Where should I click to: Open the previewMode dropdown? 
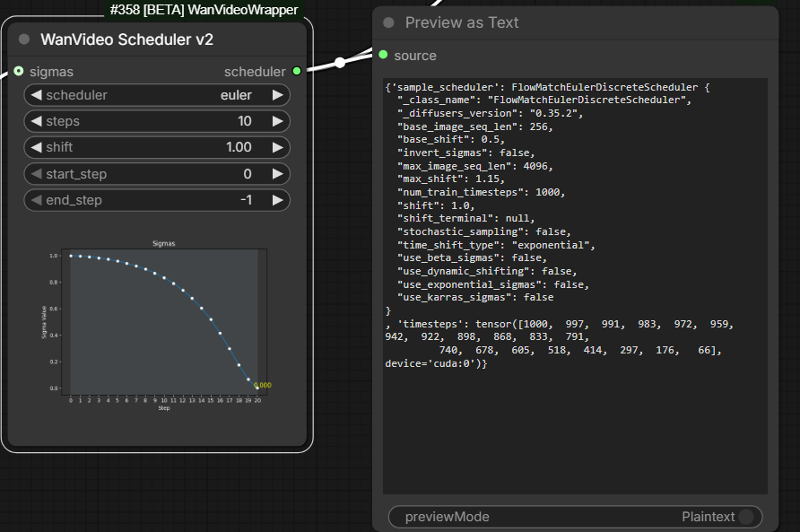click(574, 517)
